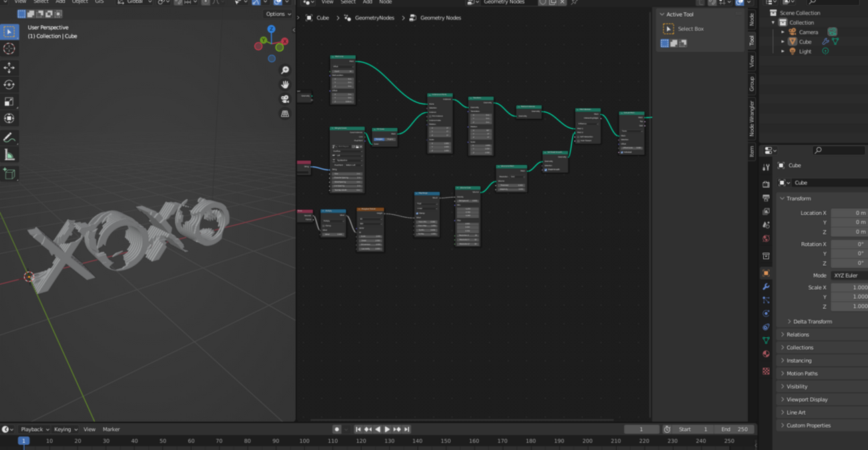Expand the Viewport Display panel
The width and height of the screenshot is (868, 450).
(x=807, y=399)
